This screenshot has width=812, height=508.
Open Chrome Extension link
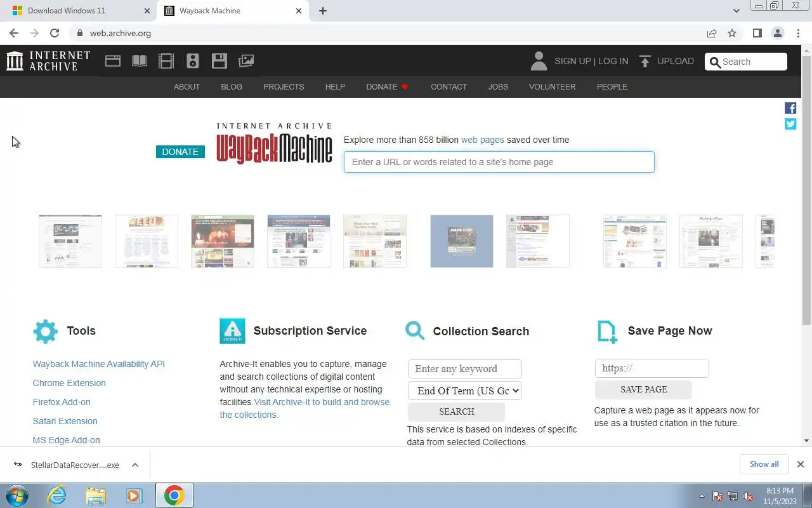(x=69, y=383)
